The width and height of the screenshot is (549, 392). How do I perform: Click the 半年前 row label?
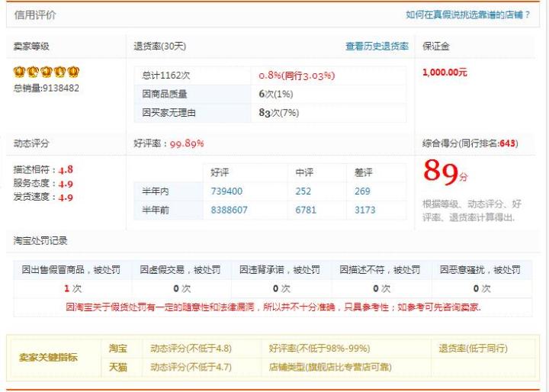point(156,210)
